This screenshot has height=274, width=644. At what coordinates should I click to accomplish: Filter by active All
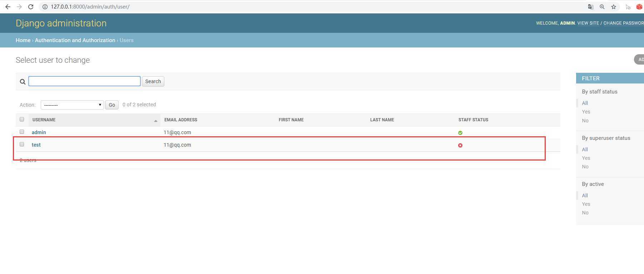click(x=585, y=196)
